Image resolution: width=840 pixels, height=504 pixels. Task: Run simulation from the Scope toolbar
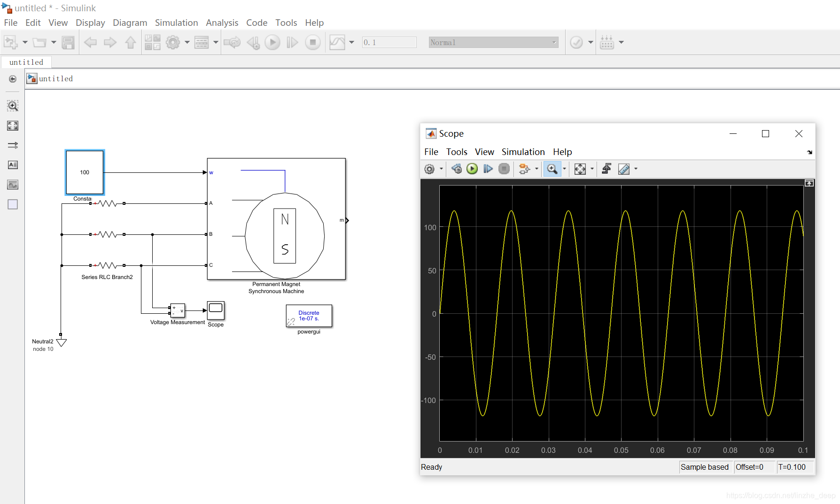coord(472,169)
